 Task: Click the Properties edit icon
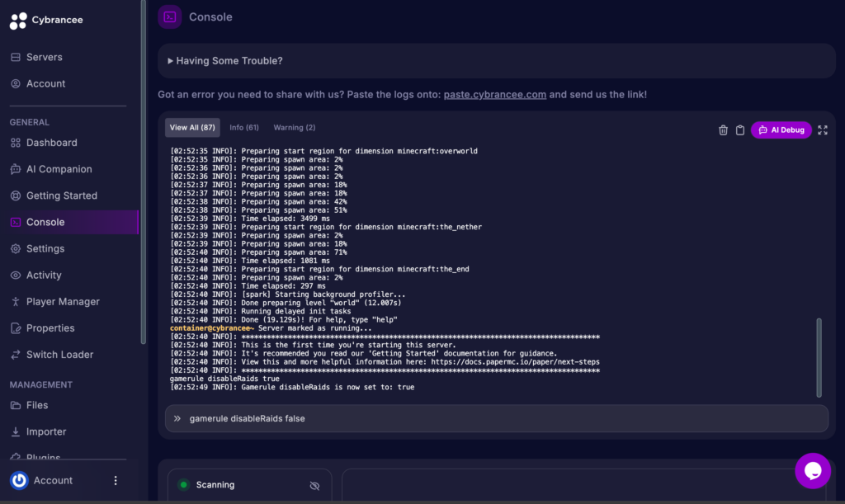click(x=16, y=328)
